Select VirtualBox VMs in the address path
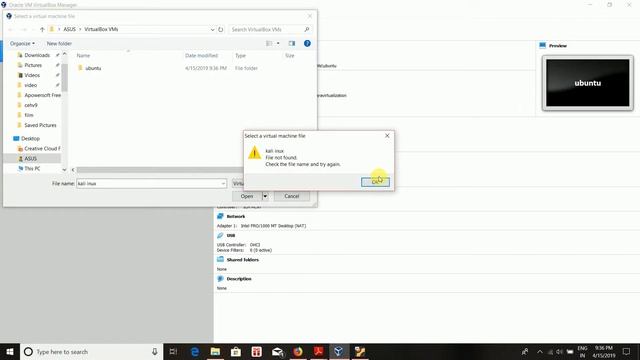640x360 pixels. (x=101, y=29)
